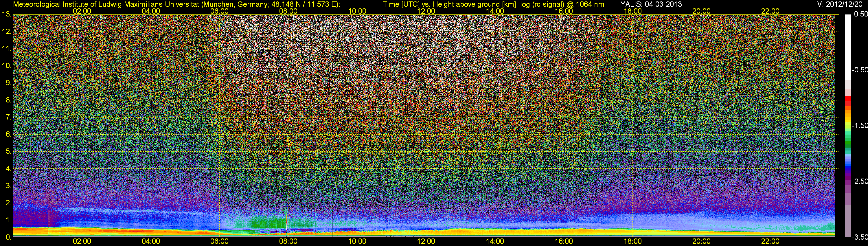Image resolution: width=868 pixels, height=246 pixels.
Task: Click the green cloud patch near 1 km
Action: tap(266, 223)
